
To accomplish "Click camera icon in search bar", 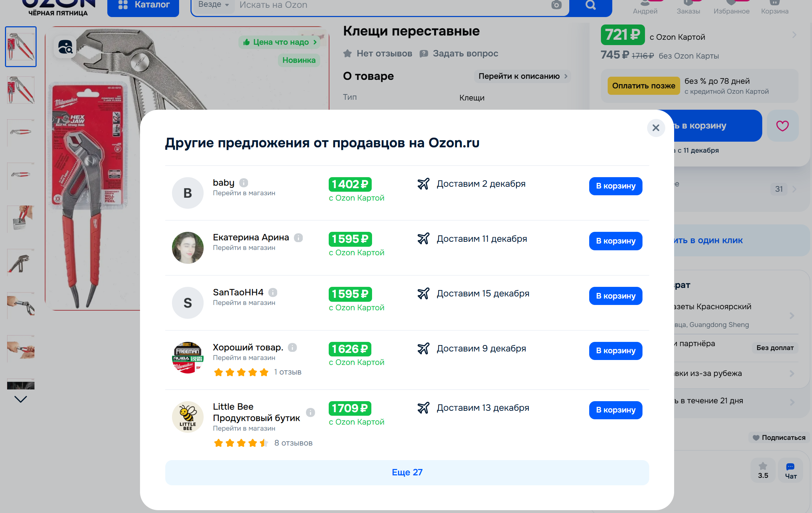I will 556,5.
